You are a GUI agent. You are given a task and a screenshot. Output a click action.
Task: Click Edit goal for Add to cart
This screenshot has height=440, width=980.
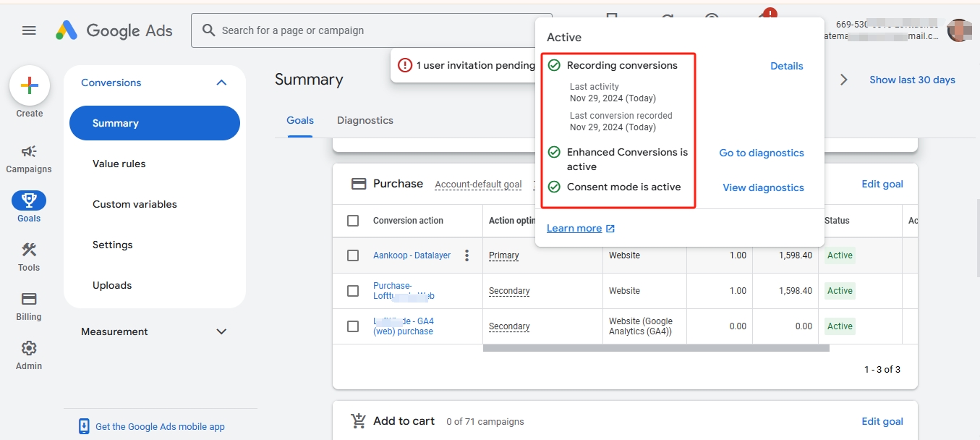tap(882, 421)
